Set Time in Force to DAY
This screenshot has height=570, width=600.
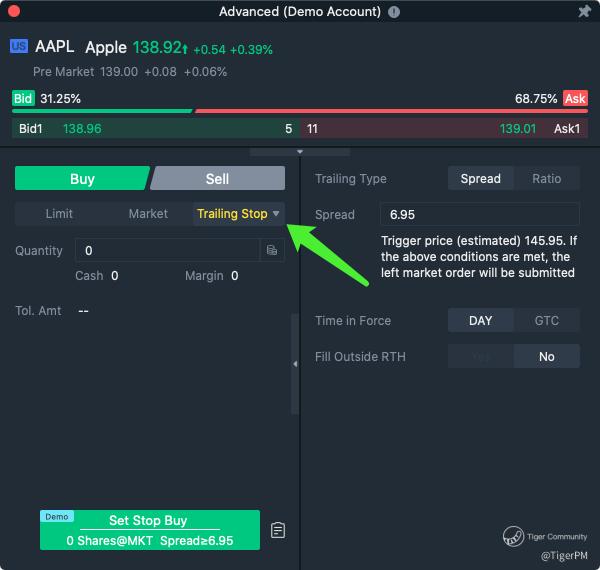point(480,320)
